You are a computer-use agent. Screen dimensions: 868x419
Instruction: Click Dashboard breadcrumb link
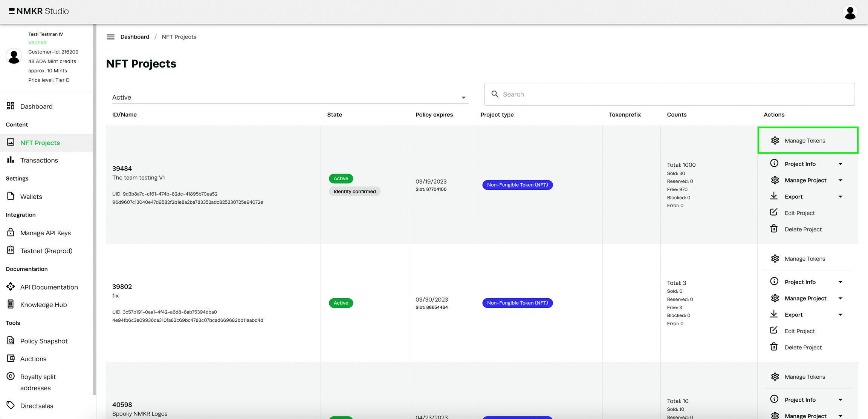tap(134, 37)
